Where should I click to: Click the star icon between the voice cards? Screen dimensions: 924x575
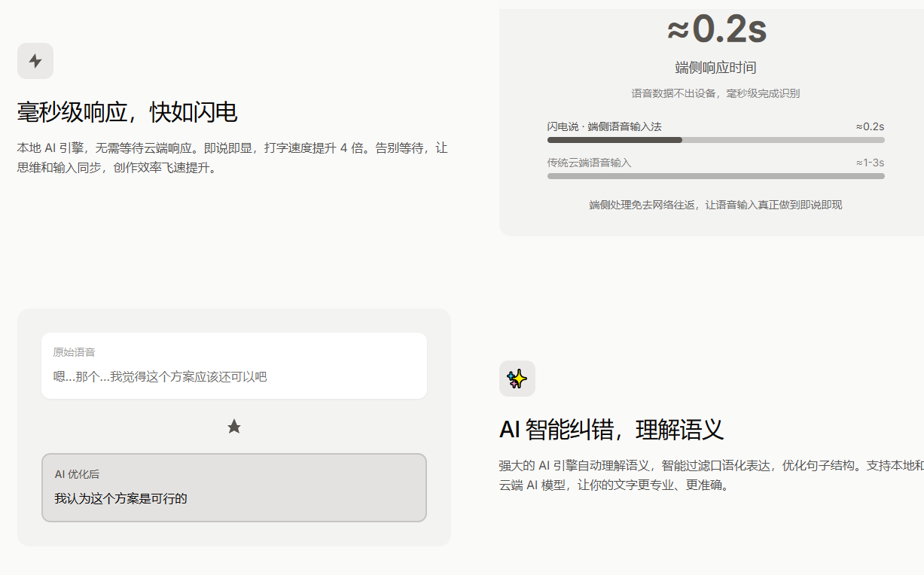click(x=234, y=427)
